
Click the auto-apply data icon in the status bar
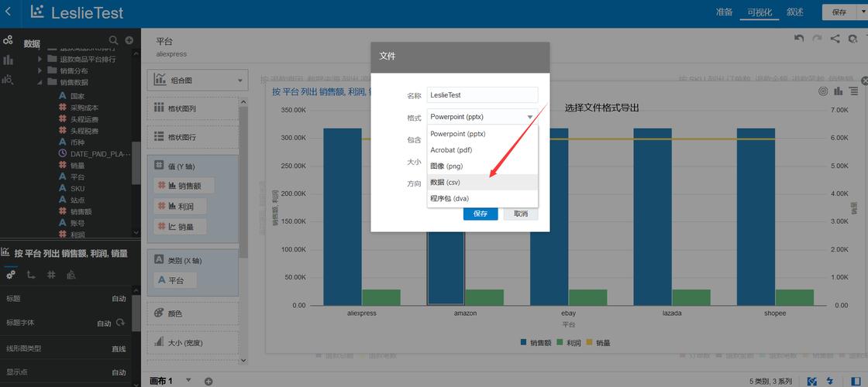tap(812, 381)
